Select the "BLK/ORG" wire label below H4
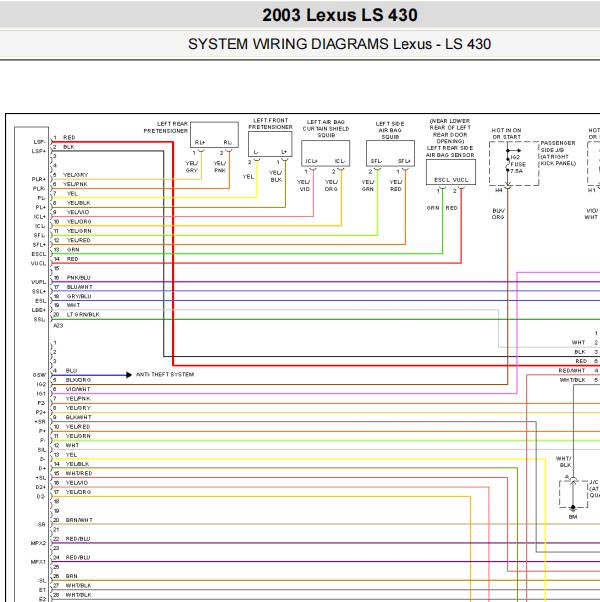Screen dimensions: 600x602 click(x=498, y=214)
